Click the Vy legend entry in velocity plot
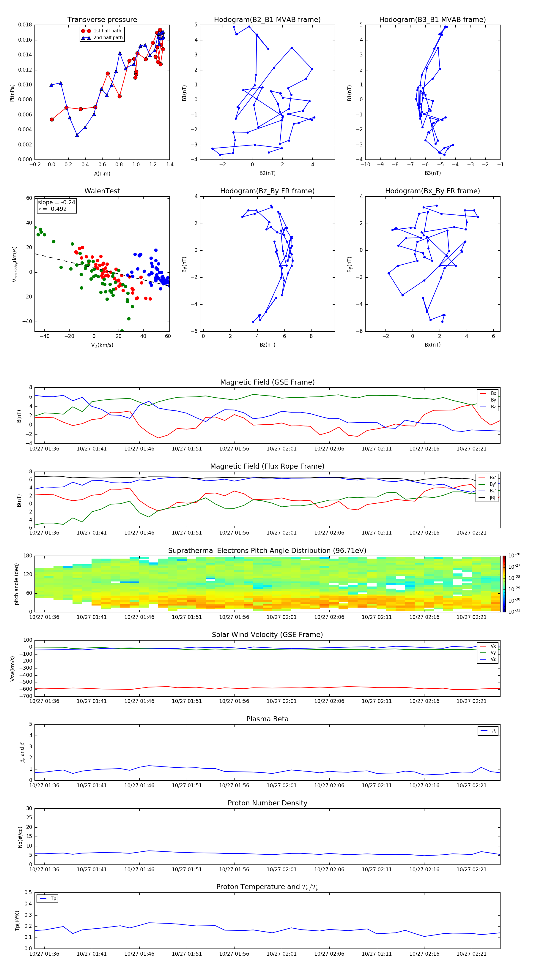This screenshot has height=980, width=535. pyautogui.click(x=488, y=653)
